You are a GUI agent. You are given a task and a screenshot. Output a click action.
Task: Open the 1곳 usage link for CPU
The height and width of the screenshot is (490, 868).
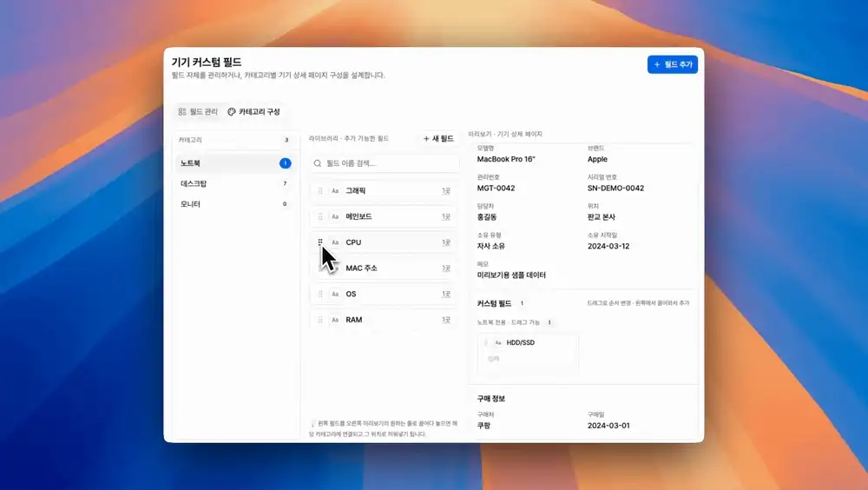(446, 242)
